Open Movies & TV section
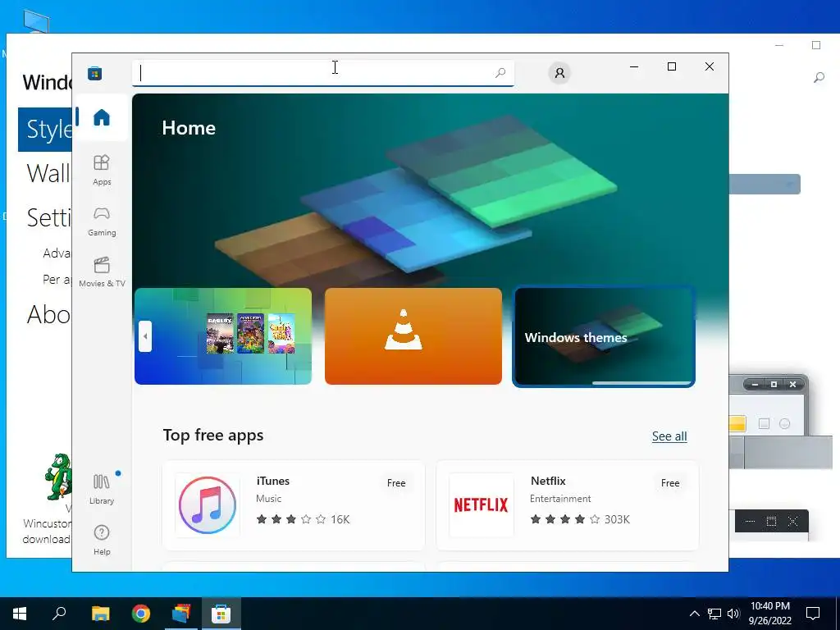The width and height of the screenshot is (840, 630). (101, 272)
